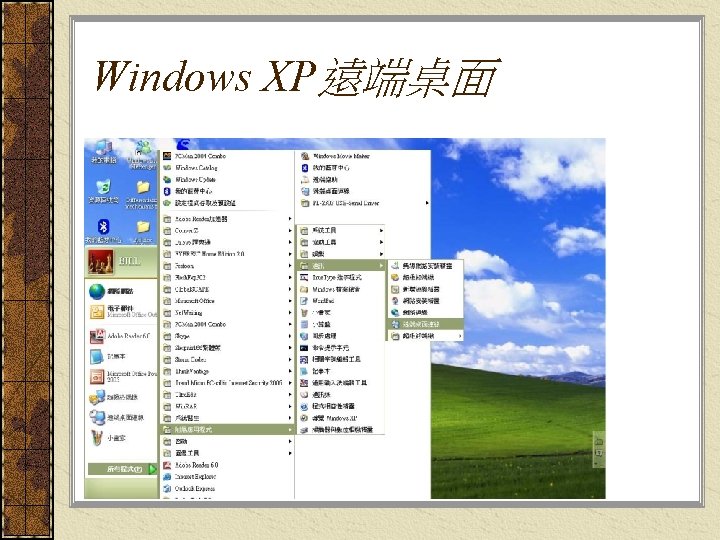Screen dimensions: 720x540
Task: Click the 所有程式 All Programs button
Action: [x=122, y=469]
